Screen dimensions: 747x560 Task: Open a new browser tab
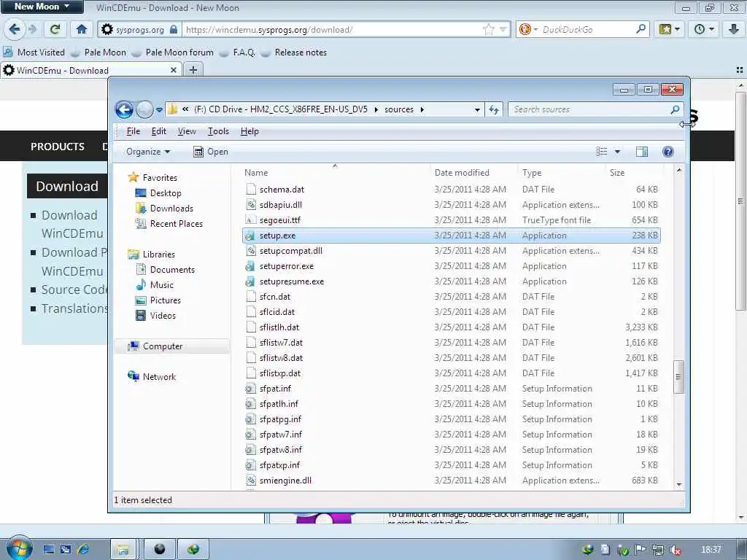click(x=193, y=70)
